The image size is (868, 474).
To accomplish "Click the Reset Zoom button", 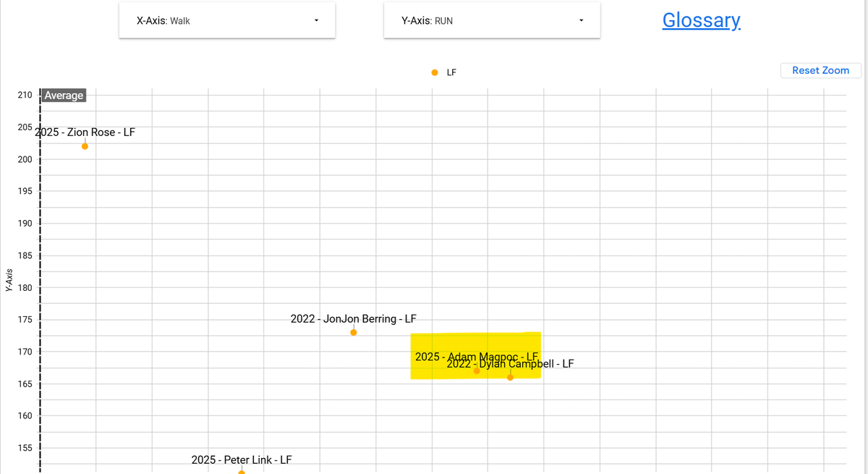I will coord(820,70).
